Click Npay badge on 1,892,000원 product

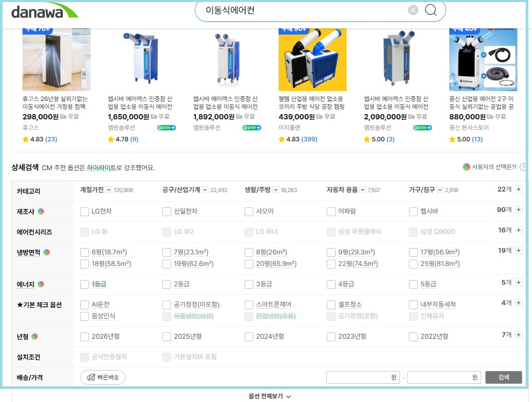tap(252, 128)
